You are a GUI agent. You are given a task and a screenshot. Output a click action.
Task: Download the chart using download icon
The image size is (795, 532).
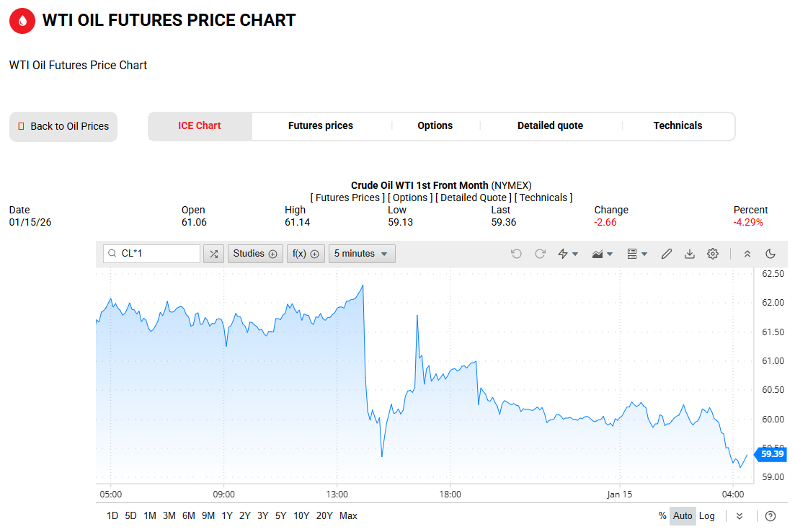[x=690, y=254]
